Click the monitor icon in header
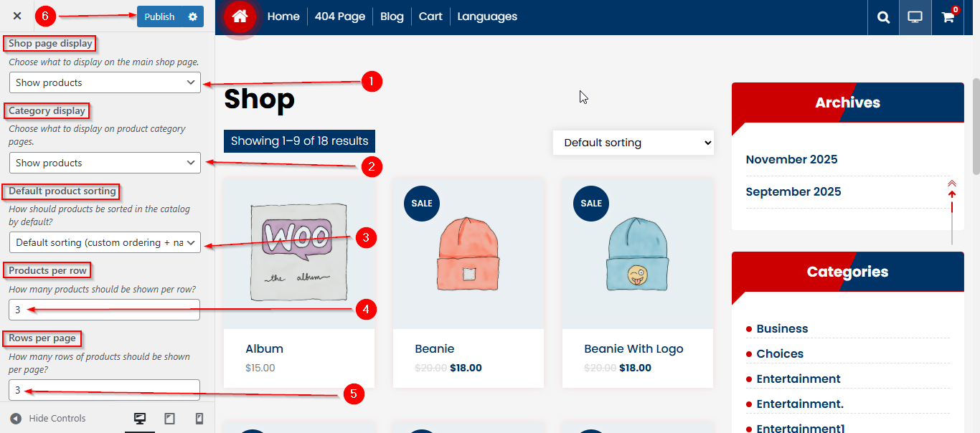The width and height of the screenshot is (980, 433). point(915,17)
